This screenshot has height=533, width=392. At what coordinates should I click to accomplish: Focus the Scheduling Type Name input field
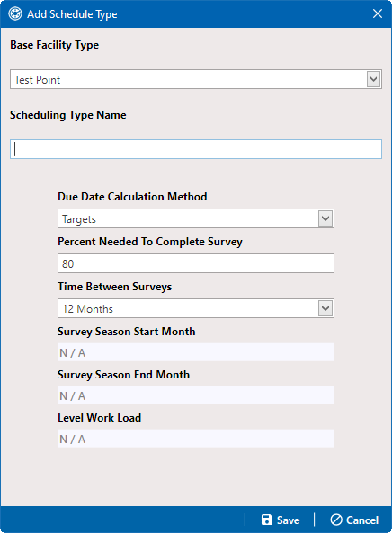tap(196, 149)
